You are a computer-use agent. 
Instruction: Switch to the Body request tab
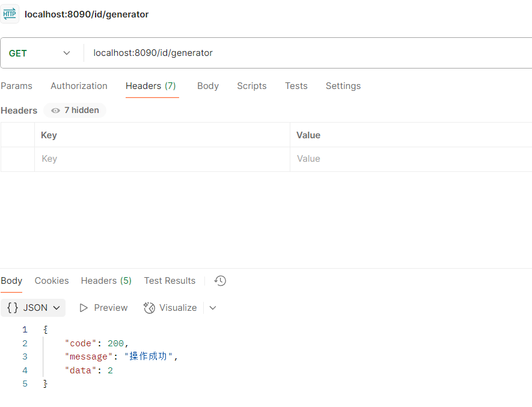(x=208, y=86)
